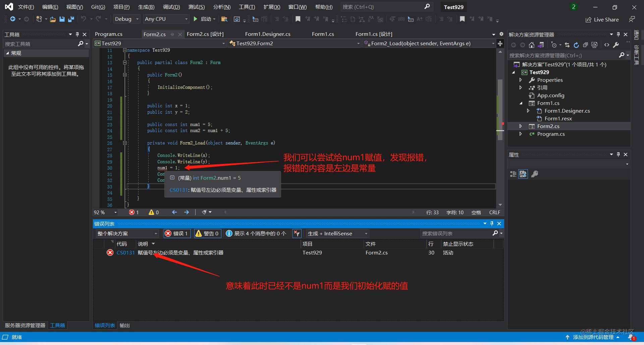The height and width of the screenshot is (345, 644).
Task: Click the save all files icon
Action: 71,19
